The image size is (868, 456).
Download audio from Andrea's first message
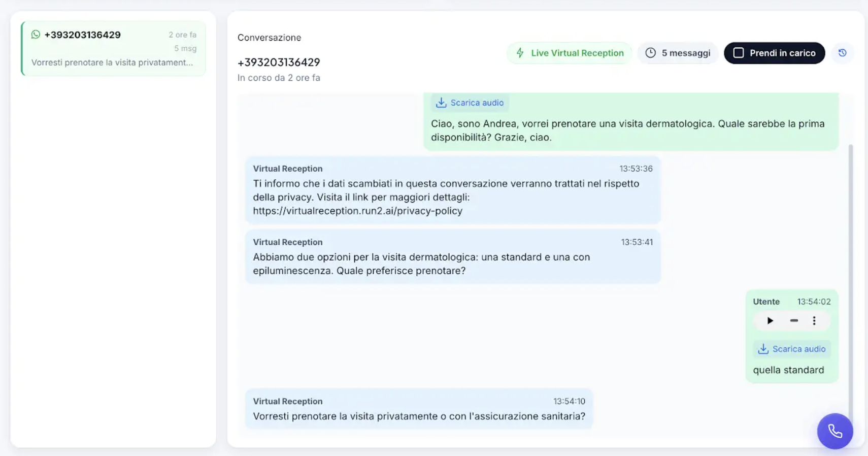click(x=470, y=103)
